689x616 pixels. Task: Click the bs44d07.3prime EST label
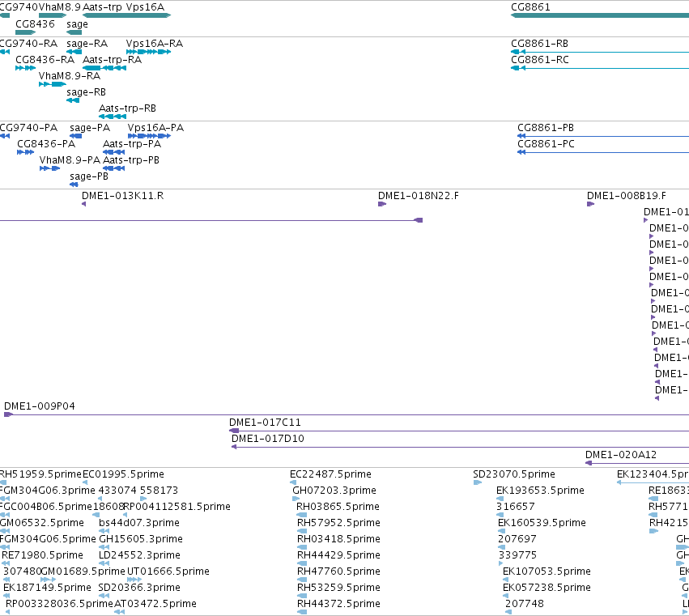point(139,523)
